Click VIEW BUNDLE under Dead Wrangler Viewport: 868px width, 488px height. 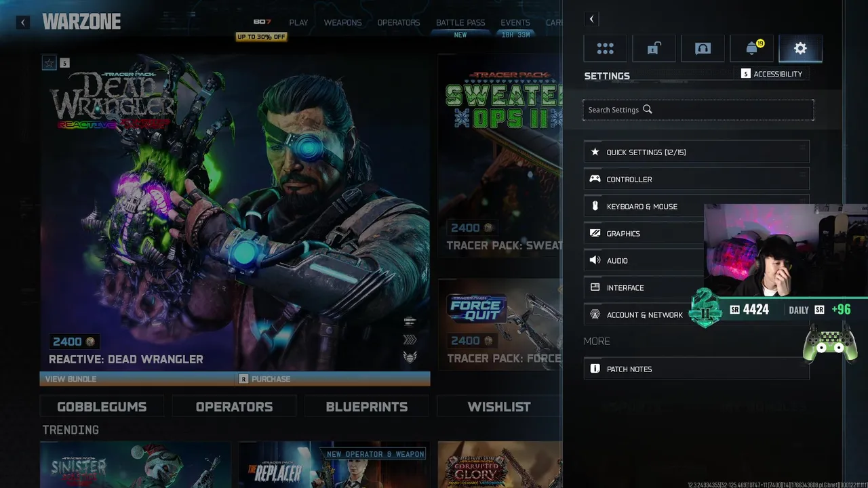[136, 379]
